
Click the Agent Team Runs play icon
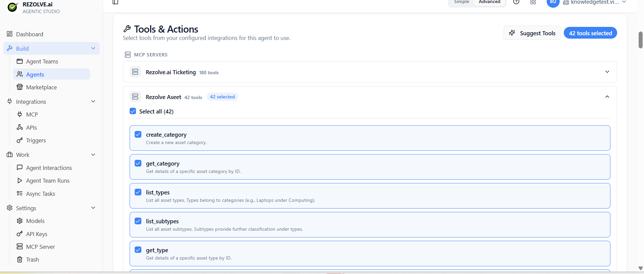click(x=20, y=181)
